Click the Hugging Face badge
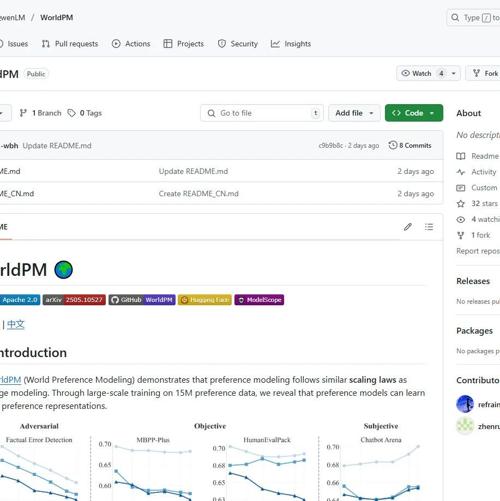The image size is (500, 501). tap(205, 300)
